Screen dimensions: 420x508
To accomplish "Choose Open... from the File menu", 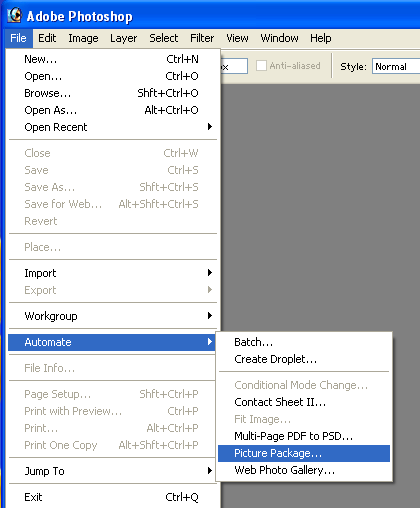I will tap(112, 76).
